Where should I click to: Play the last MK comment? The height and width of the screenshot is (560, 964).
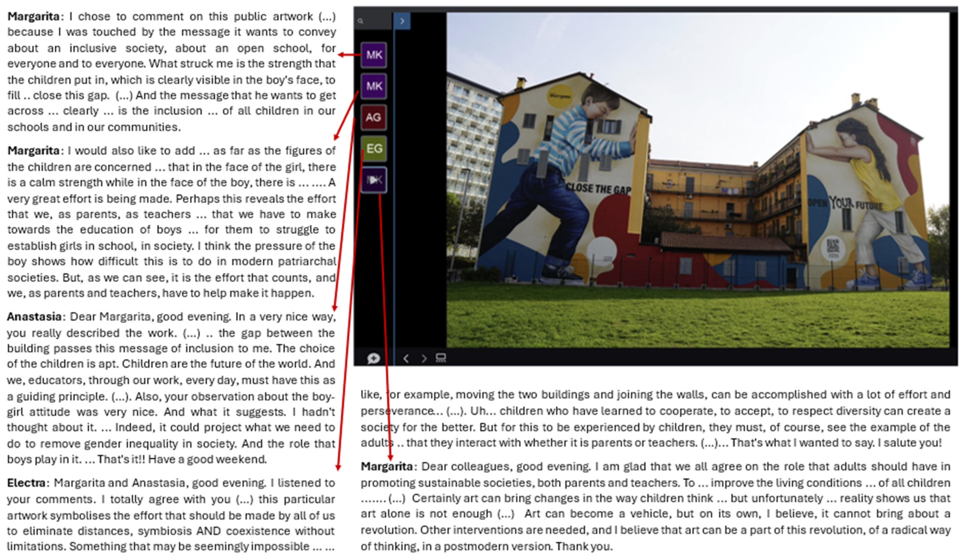(x=374, y=180)
